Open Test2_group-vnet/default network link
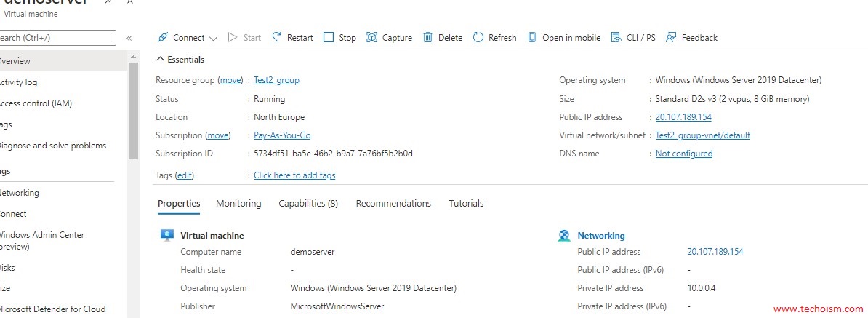 click(702, 135)
